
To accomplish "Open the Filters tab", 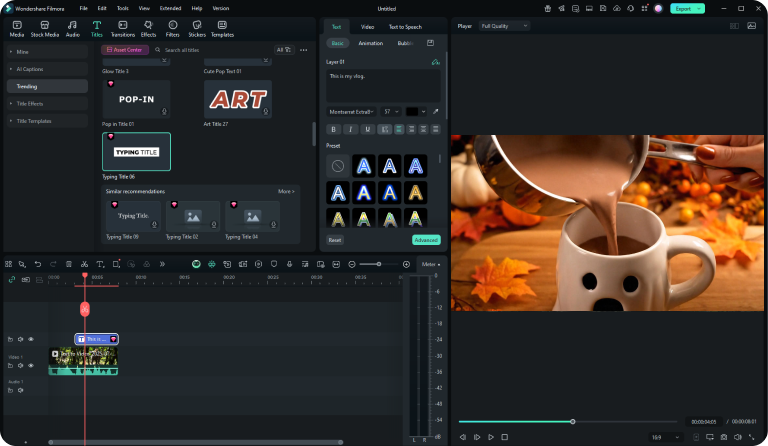I will [172, 28].
